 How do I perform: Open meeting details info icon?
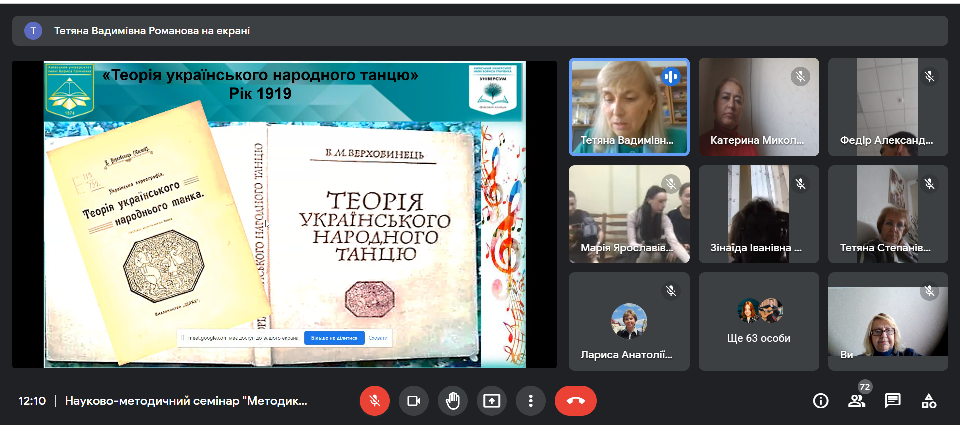(x=820, y=401)
